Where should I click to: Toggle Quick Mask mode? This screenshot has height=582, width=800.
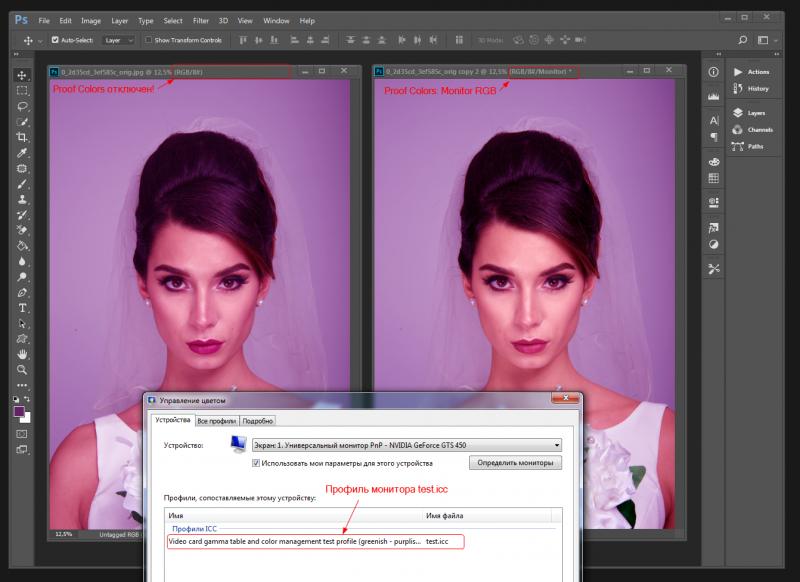pyautogui.click(x=22, y=434)
